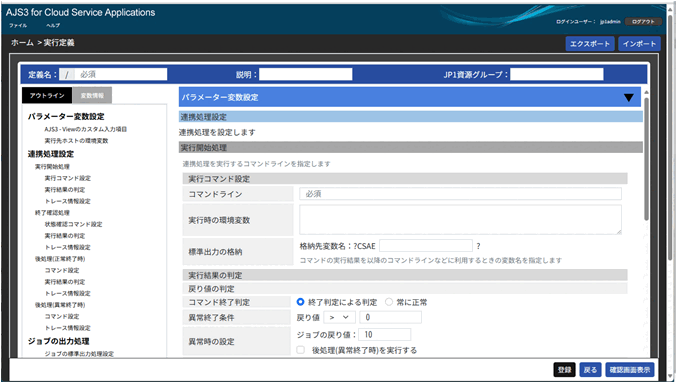This screenshot has width=677, height=383.
Task: Select 後処理(異常終了時) in outline
Action: [x=60, y=305]
